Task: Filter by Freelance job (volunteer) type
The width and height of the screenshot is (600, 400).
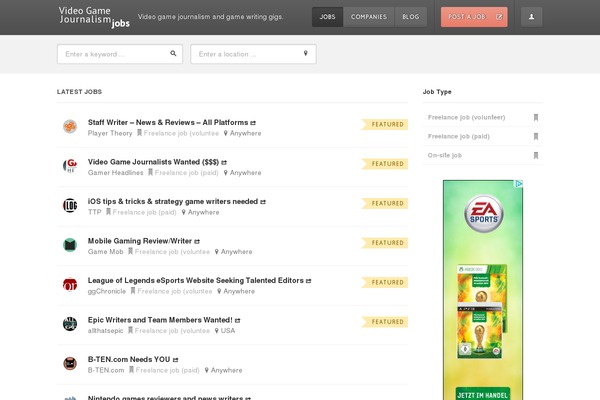Action: coord(466,117)
